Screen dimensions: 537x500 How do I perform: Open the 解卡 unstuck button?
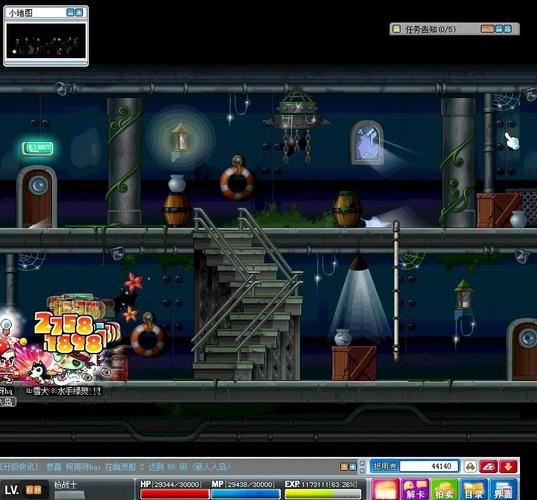416,490
